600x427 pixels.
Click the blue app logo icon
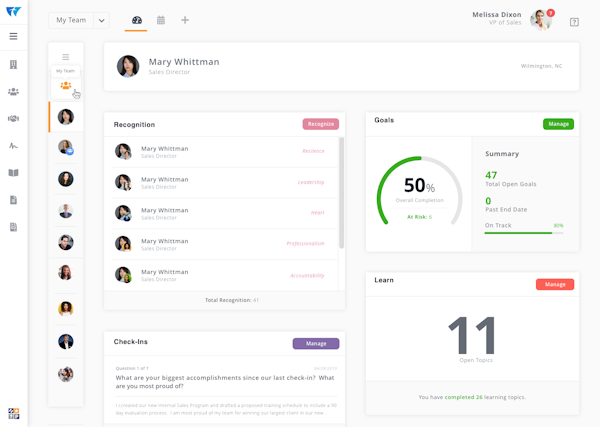tap(13, 11)
